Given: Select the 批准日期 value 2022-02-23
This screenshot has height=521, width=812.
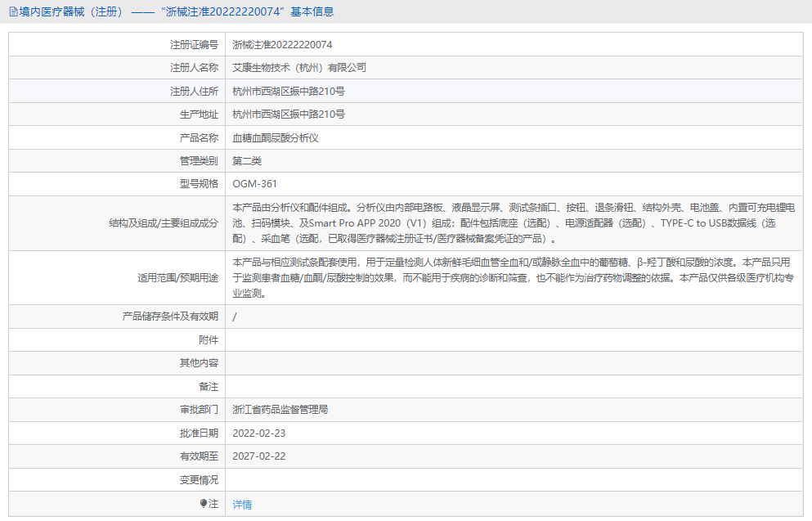Looking at the screenshot, I should [x=260, y=433].
